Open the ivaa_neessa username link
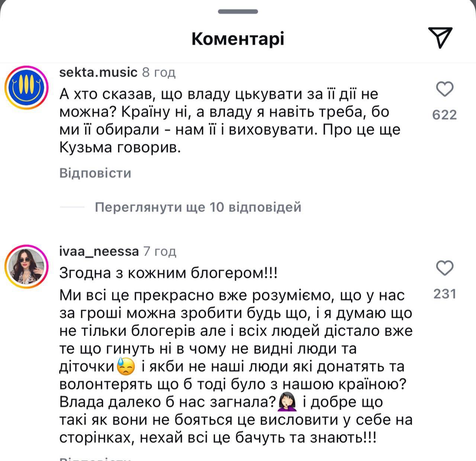Image resolution: width=476 pixels, height=461 pixels. tap(99, 251)
